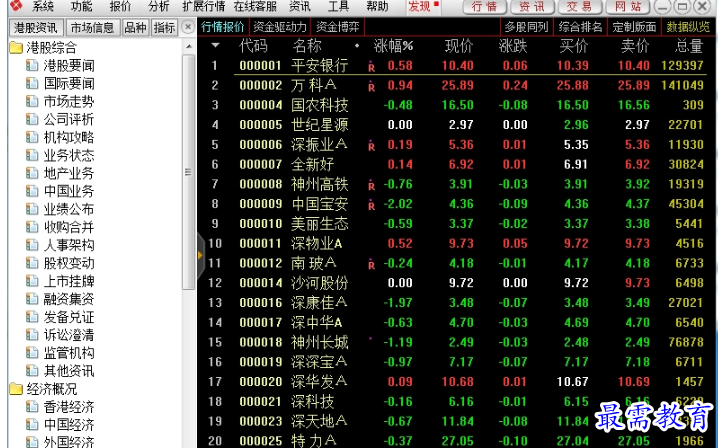Viewport: 719px width, 448px height.
Task: Select 中国经济 tree item
Action: [x=69, y=425]
